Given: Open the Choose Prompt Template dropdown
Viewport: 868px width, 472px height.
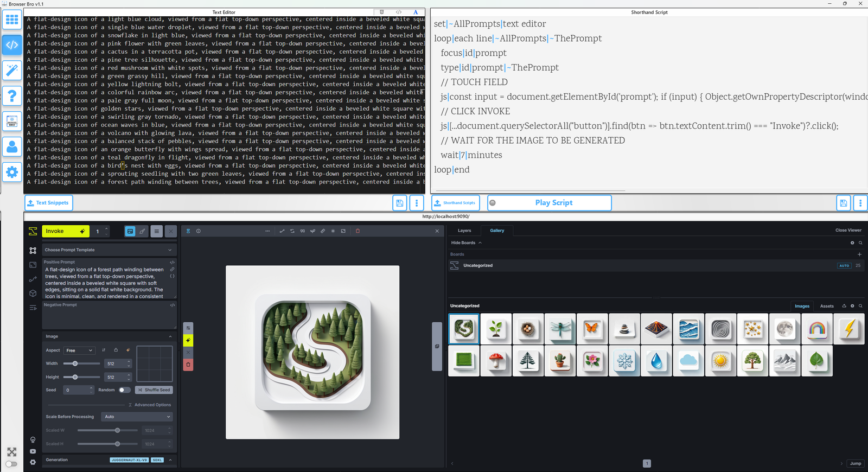Looking at the screenshot, I should [108, 250].
